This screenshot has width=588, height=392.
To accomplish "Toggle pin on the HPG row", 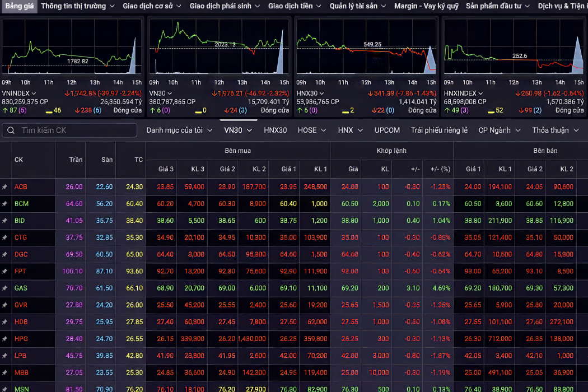I will 5,339.
